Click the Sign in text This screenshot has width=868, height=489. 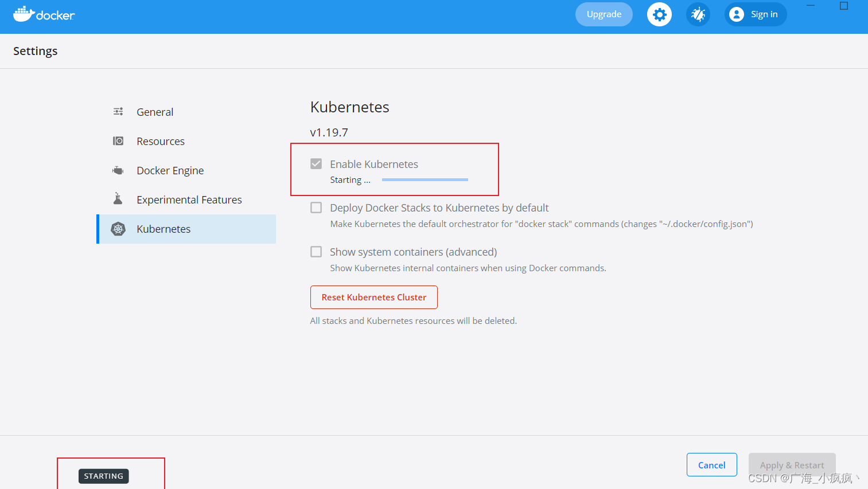(764, 14)
